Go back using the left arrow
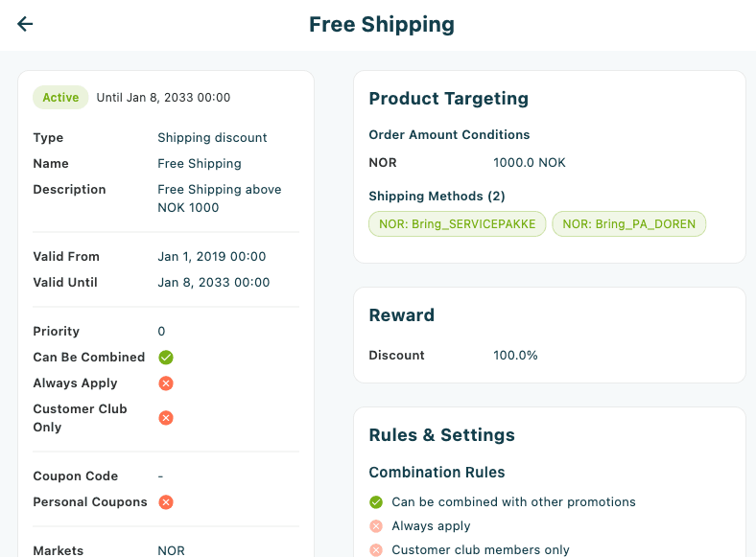The width and height of the screenshot is (756, 557). pyautogui.click(x=25, y=24)
